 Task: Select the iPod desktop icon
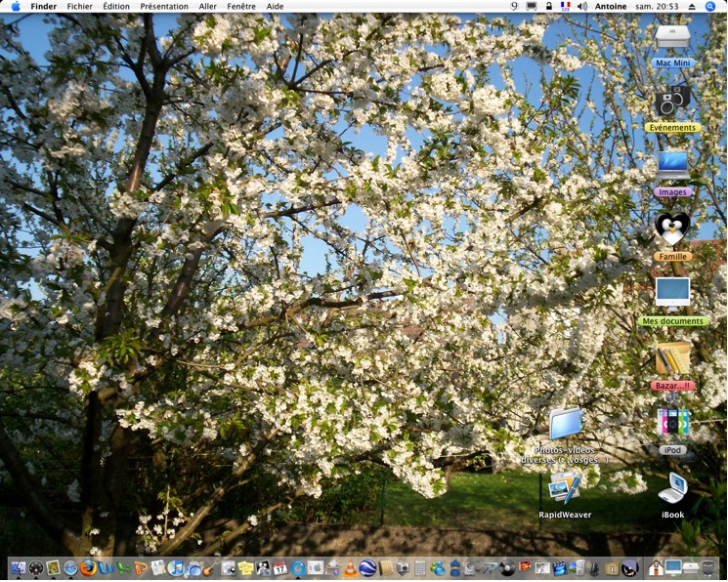coord(672,423)
